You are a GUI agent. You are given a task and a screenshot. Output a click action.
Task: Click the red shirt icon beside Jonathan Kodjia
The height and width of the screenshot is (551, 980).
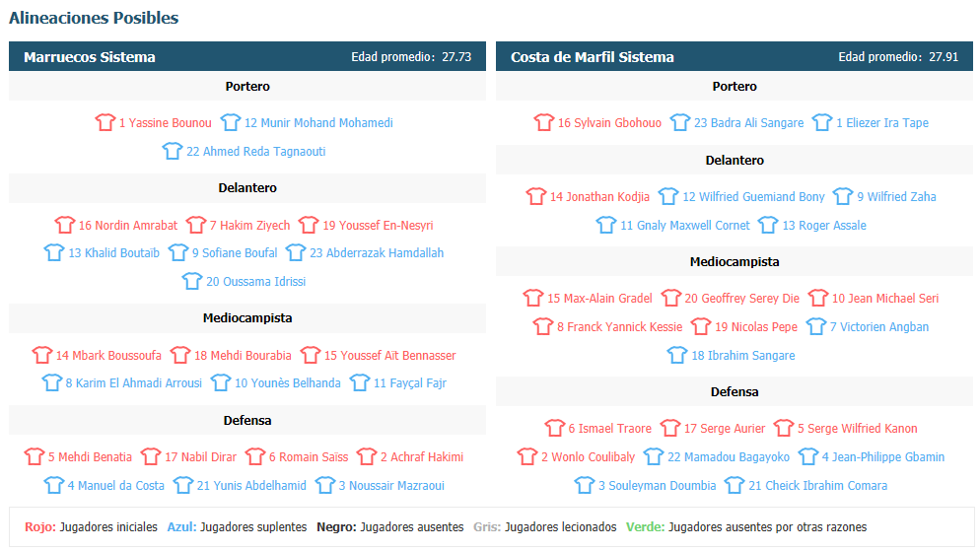tap(535, 196)
